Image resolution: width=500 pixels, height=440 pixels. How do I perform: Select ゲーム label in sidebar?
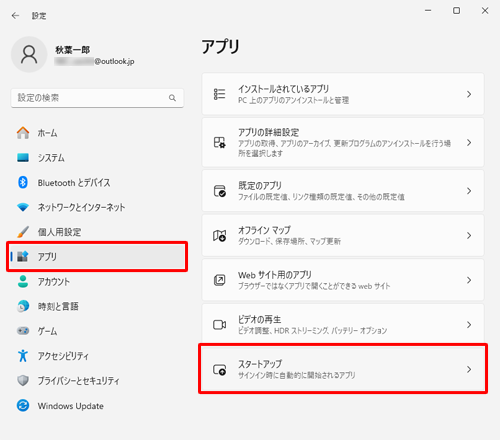pos(47,331)
